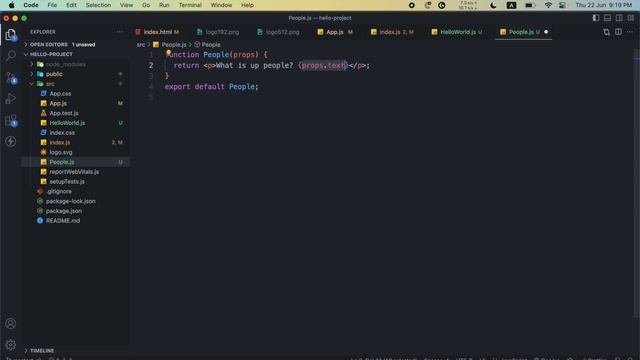Click the Open Changes icon in editor toolbar
This screenshot has width=640, height=360.
point(606,32)
